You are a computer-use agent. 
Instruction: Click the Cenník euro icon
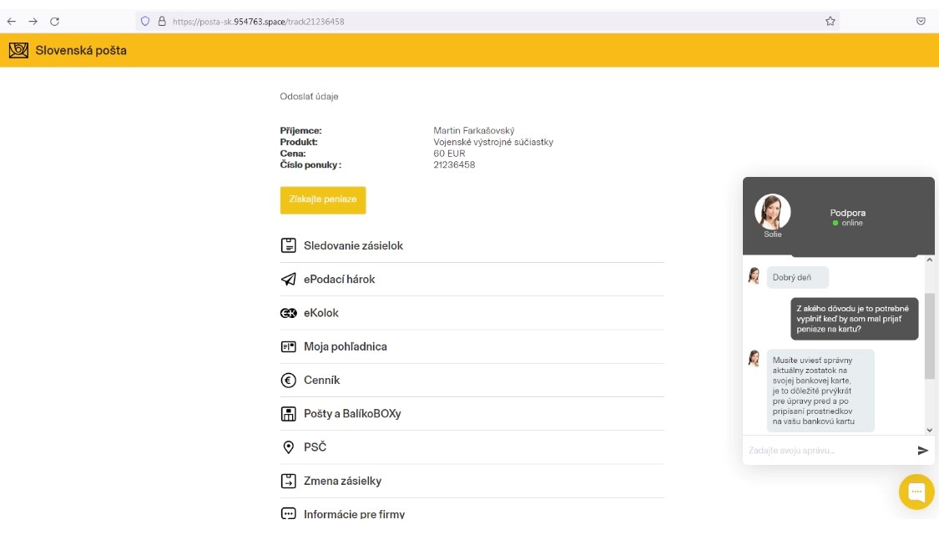pyautogui.click(x=288, y=380)
